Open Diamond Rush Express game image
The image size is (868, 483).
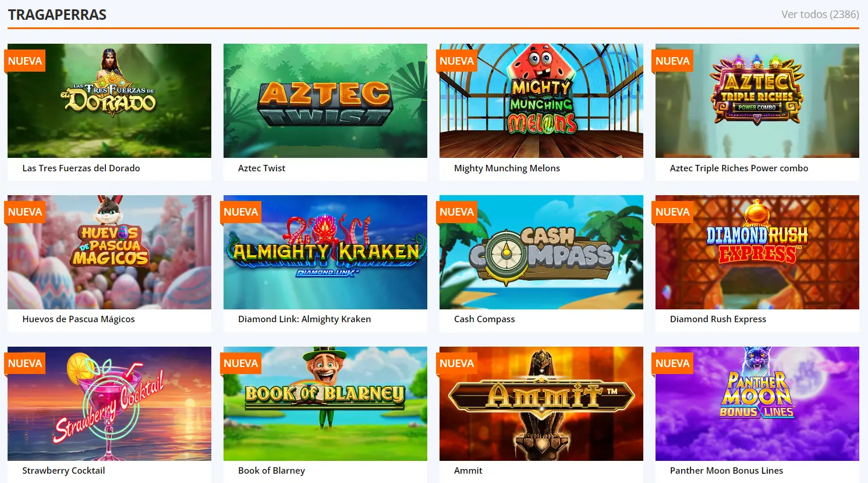(757, 252)
